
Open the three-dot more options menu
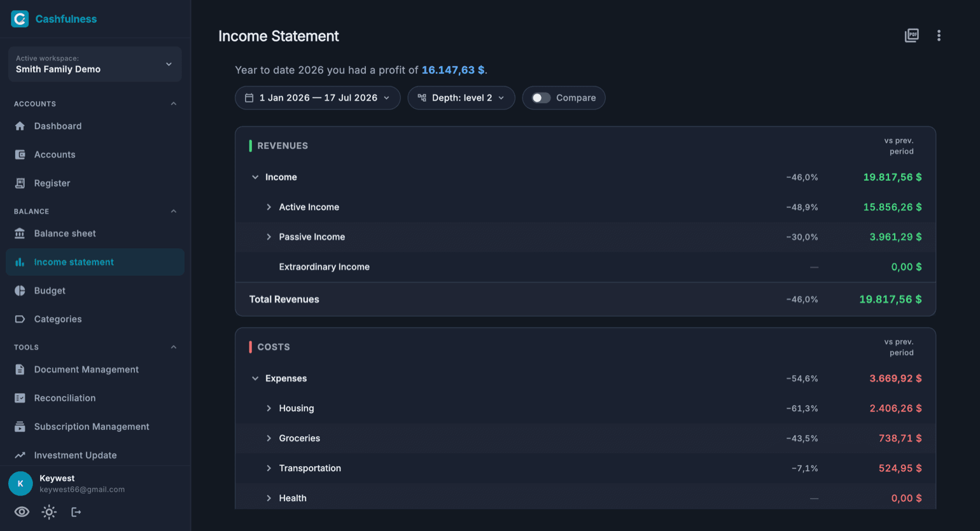click(x=939, y=36)
